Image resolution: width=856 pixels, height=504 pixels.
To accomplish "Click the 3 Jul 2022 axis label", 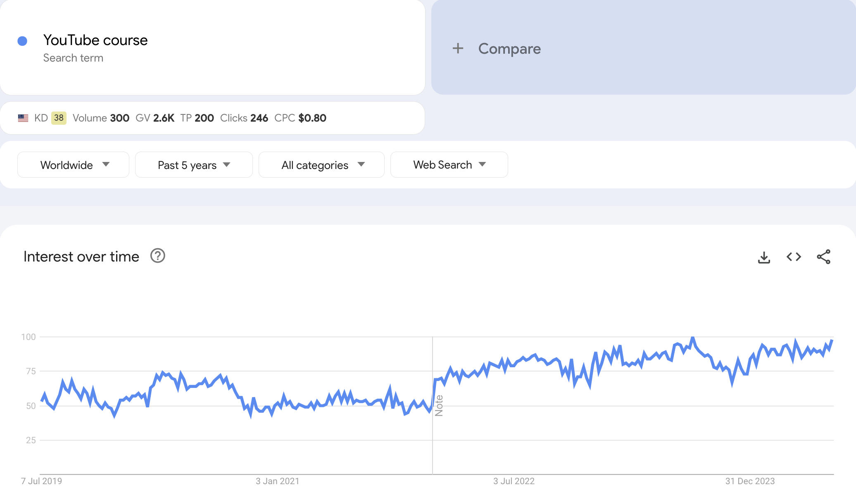I will tap(514, 481).
